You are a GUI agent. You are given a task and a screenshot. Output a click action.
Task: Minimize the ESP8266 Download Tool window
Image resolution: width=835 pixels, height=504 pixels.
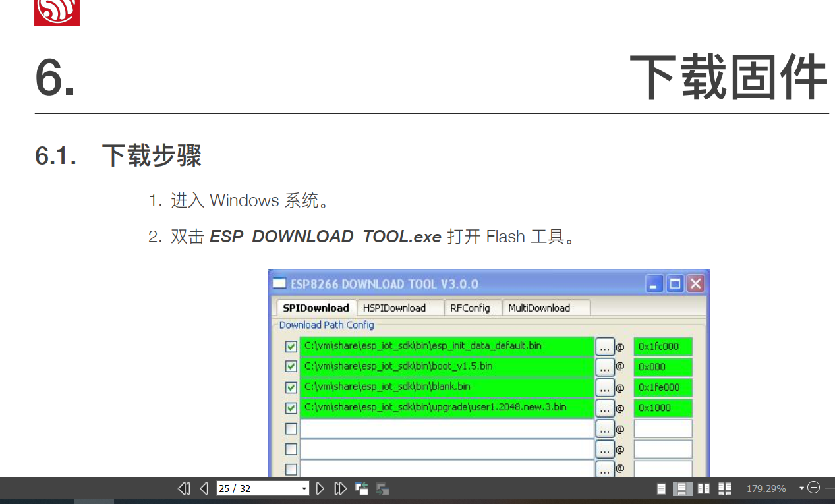pos(654,284)
